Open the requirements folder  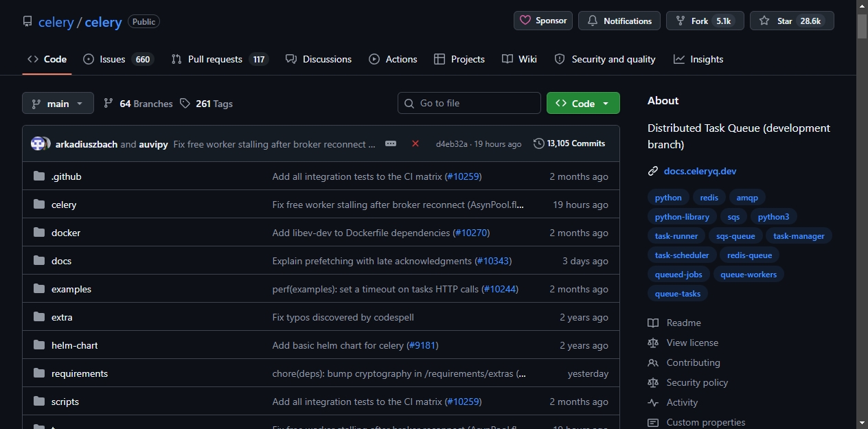click(x=80, y=373)
